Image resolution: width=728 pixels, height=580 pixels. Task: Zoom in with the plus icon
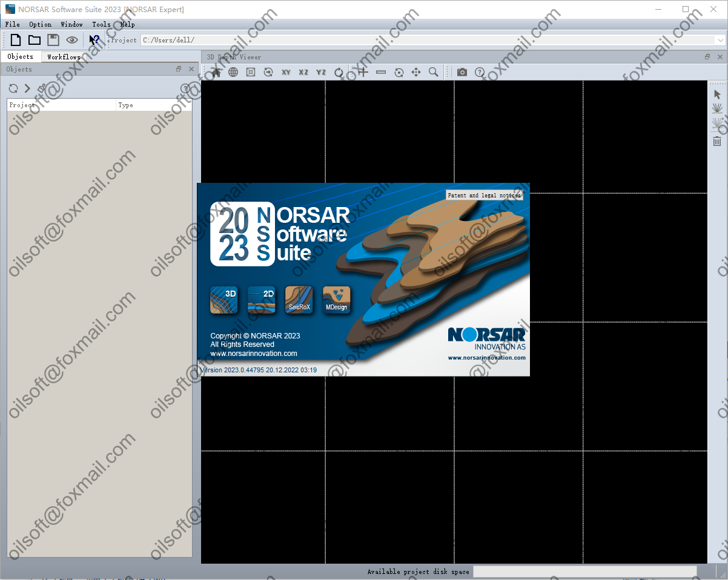(x=363, y=72)
